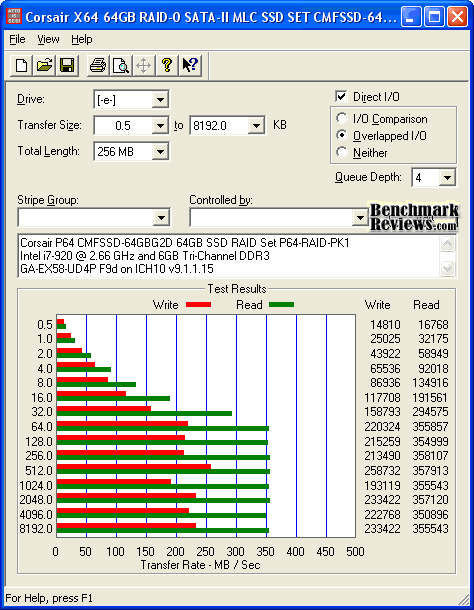Click the 1024.0 transfer size row label
The image size is (474, 610).
[36, 486]
